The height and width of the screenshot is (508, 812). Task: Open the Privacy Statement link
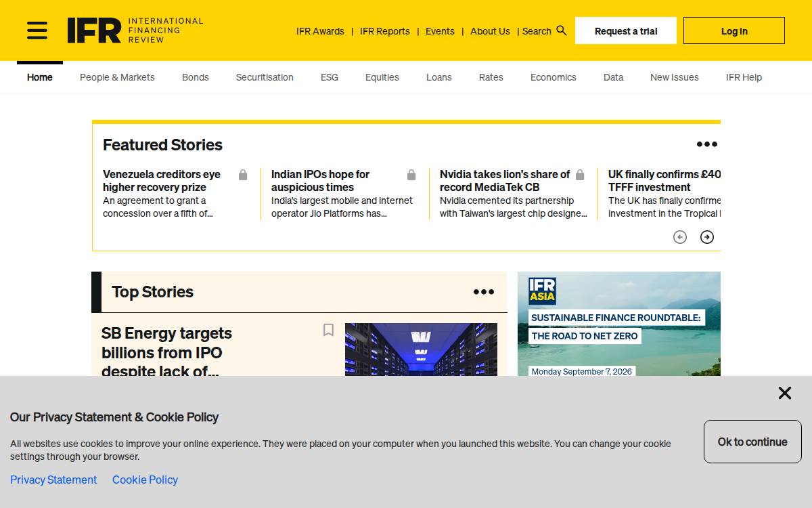point(53,480)
